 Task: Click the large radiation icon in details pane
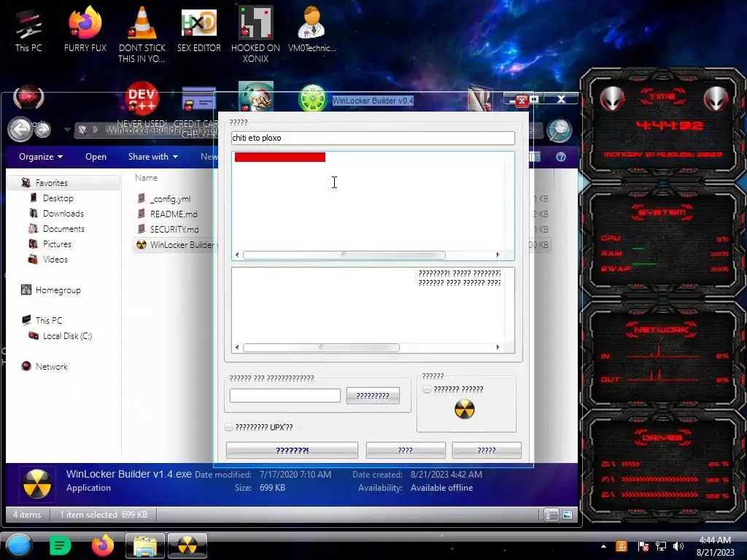(x=36, y=484)
